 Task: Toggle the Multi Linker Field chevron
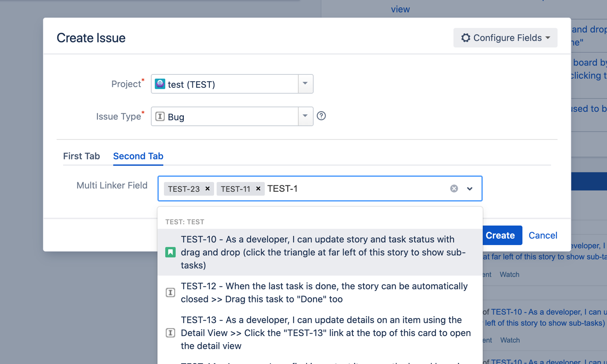[470, 188]
